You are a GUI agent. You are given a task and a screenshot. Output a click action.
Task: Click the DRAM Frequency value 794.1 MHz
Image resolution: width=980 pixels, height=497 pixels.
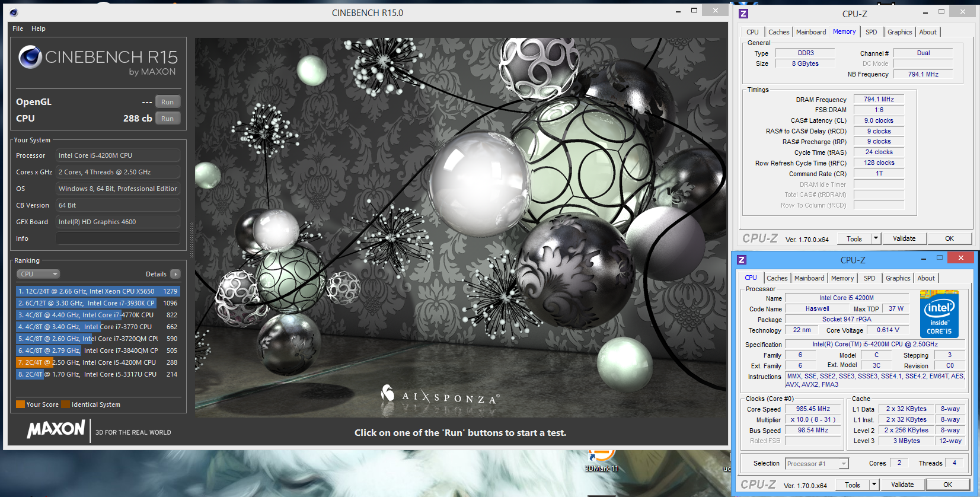pos(879,99)
